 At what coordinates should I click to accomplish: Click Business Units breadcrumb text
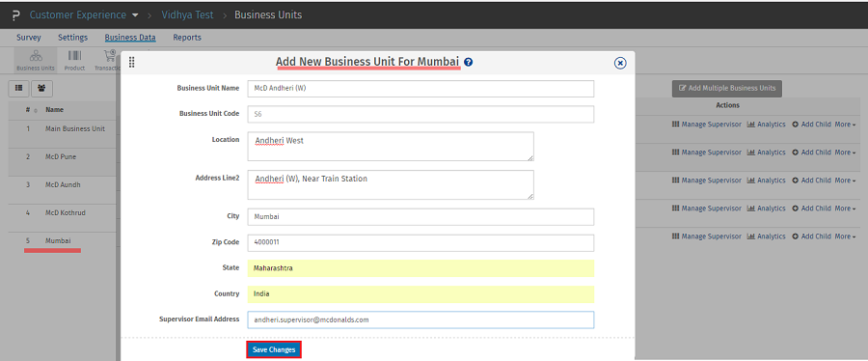pos(268,14)
